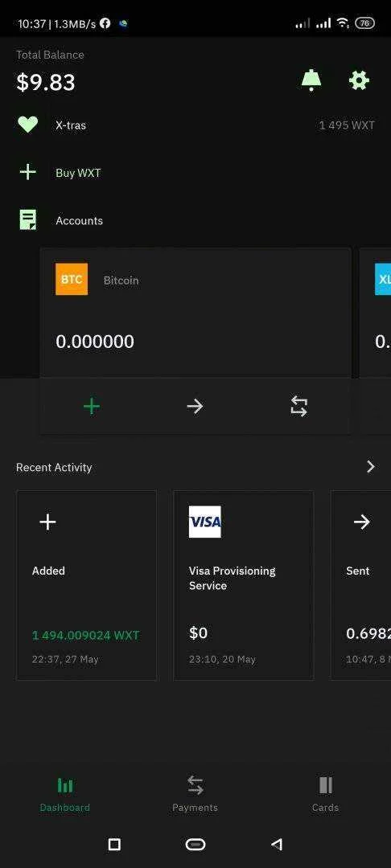Tap the Bitcoin 0.000000 balance

(x=95, y=342)
